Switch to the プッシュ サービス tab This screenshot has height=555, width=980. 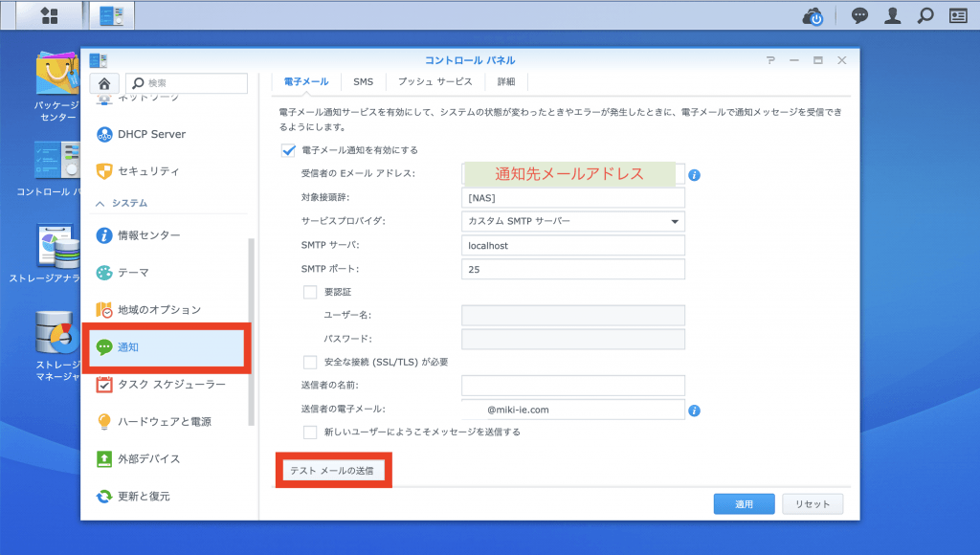point(435,82)
